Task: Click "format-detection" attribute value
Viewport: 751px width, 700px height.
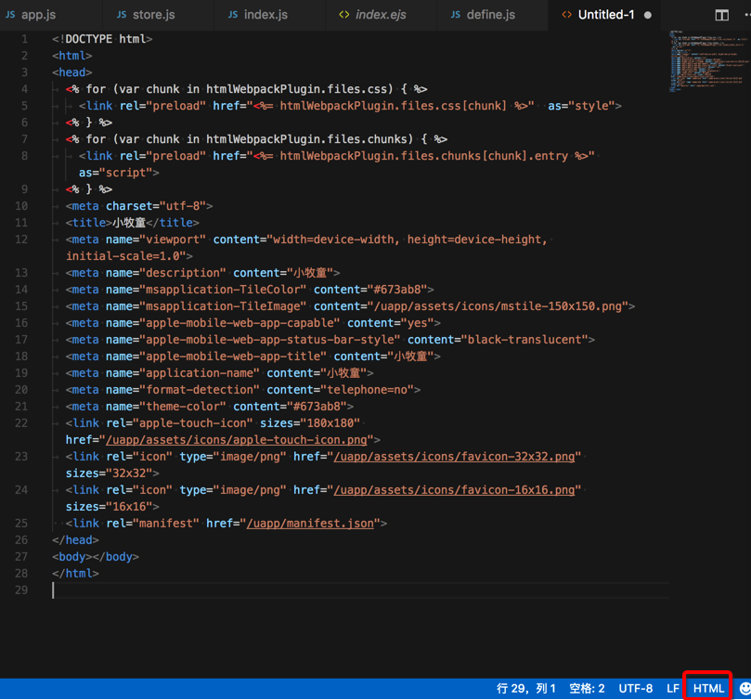Action: (x=200, y=390)
